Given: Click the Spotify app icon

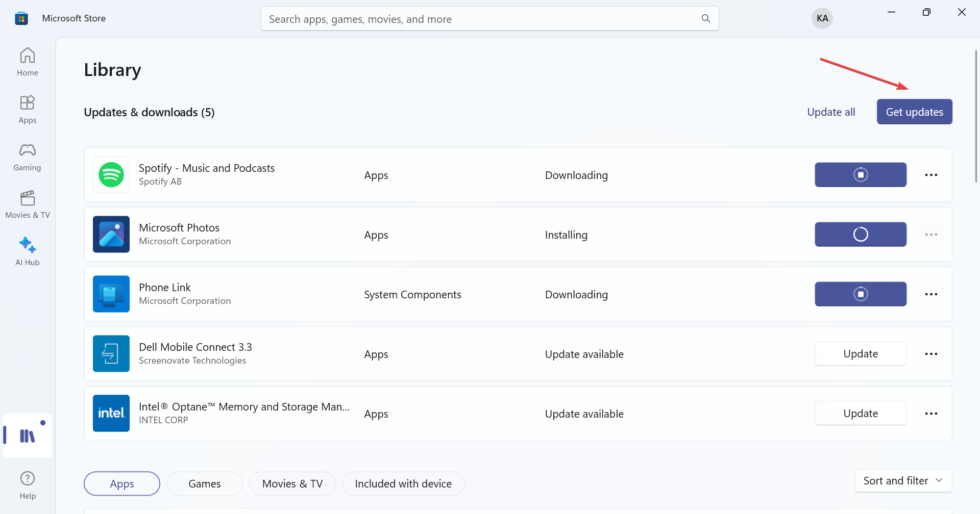Looking at the screenshot, I should tap(111, 175).
